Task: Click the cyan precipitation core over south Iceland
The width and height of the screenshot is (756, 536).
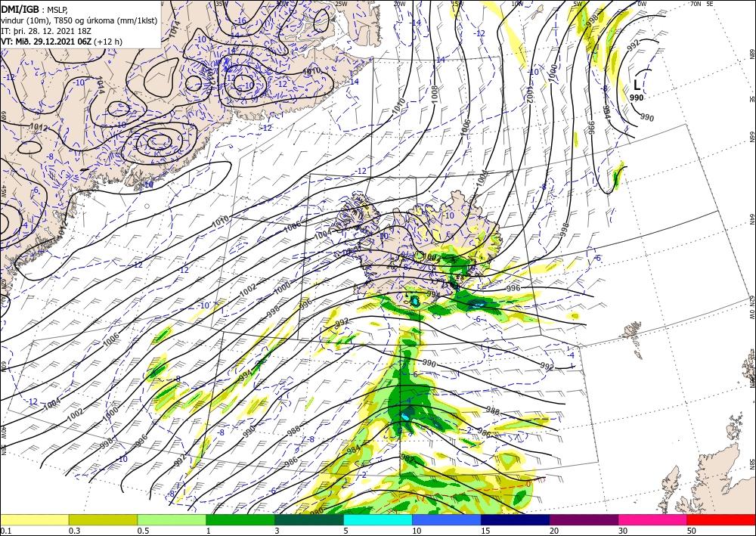Action: (414, 302)
